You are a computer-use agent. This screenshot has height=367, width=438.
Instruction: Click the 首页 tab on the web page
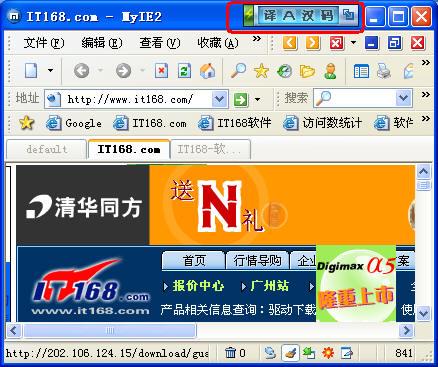194,261
